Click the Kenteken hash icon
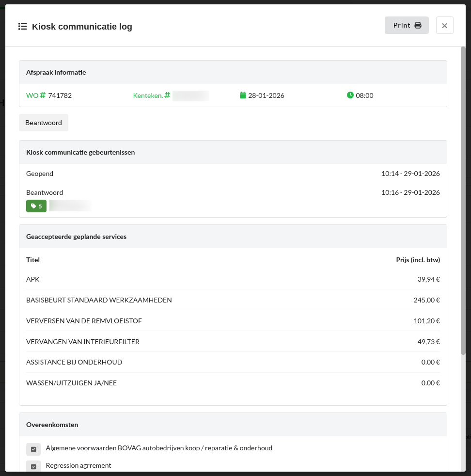471x476 pixels. click(x=167, y=95)
